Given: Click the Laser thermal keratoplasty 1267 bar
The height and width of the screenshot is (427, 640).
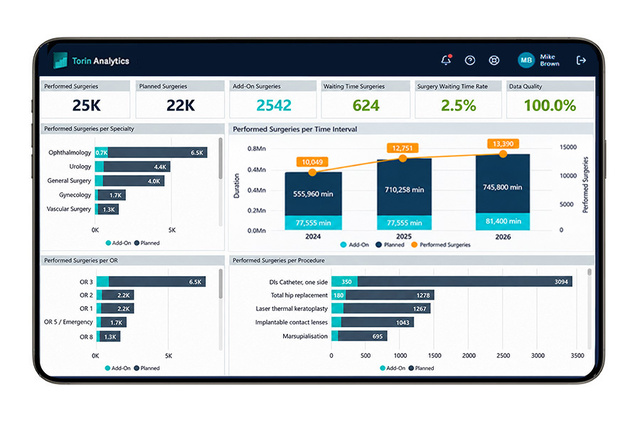Looking at the screenshot, I should [x=387, y=309].
